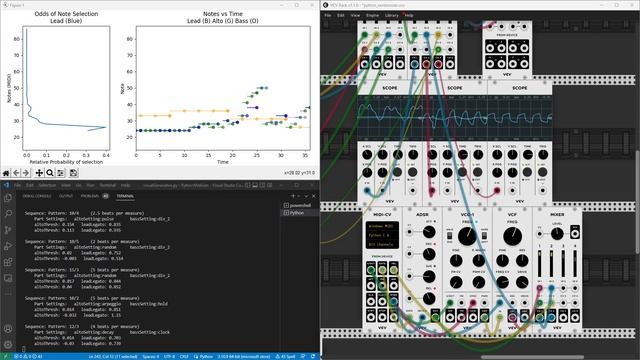The width and height of the screenshot is (640, 360).
Task: Click the large VCF FREQ knob
Action: click(512, 236)
